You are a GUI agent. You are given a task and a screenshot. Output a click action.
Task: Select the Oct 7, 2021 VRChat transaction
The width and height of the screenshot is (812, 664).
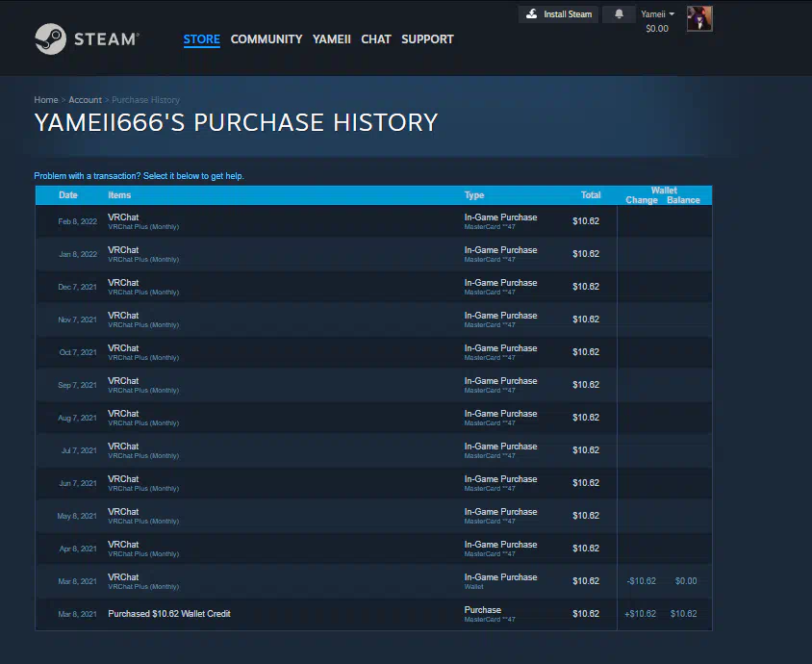click(x=373, y=352)
